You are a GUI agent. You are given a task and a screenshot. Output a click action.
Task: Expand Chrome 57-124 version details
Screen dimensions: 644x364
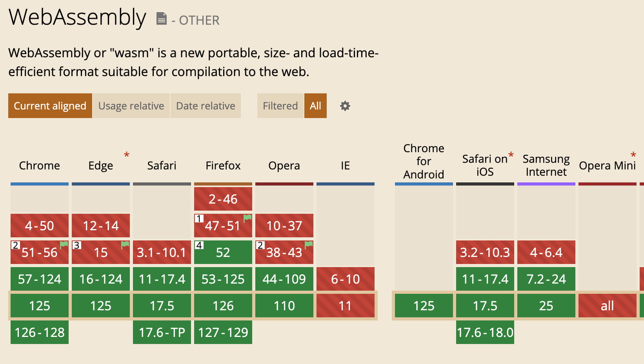pyautogui.click(x=40, y=279)
